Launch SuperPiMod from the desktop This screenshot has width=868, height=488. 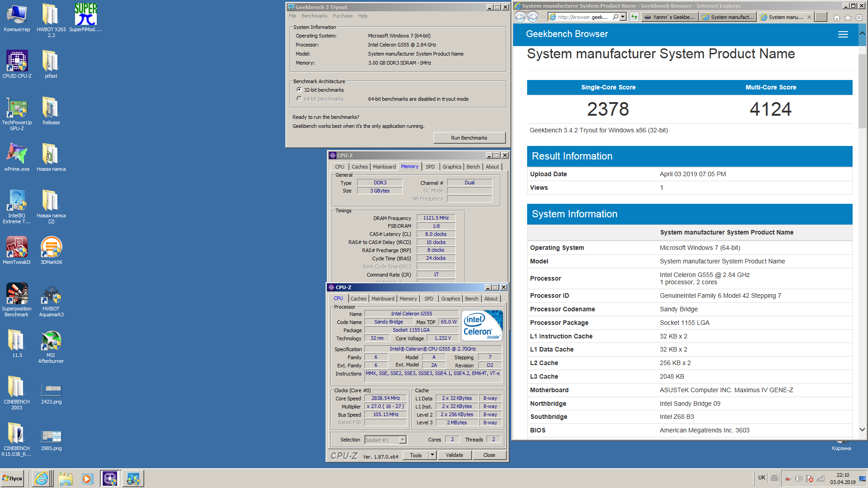coord(85,18)
